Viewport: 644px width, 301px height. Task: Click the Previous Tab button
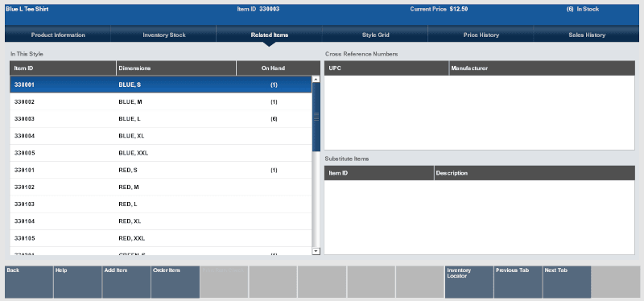coord(518,282)
